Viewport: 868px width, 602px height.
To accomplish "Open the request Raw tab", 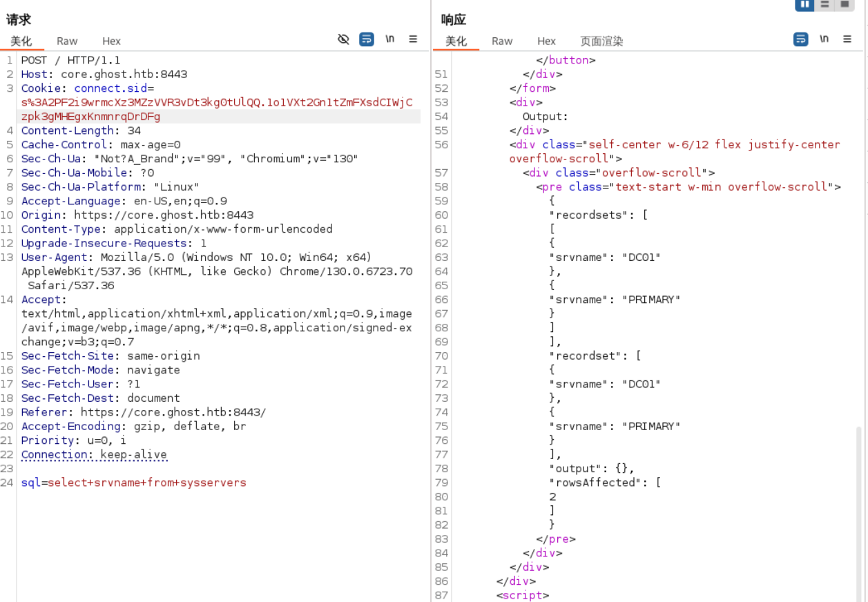I will [67, 41].
